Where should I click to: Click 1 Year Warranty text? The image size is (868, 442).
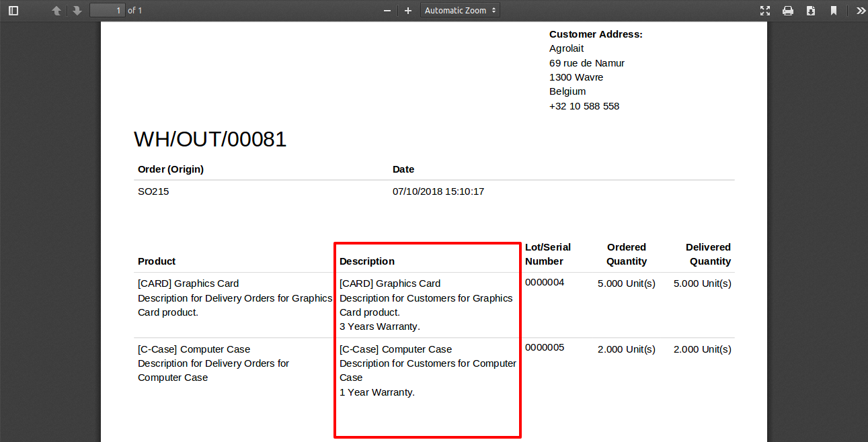coord(377,392)
